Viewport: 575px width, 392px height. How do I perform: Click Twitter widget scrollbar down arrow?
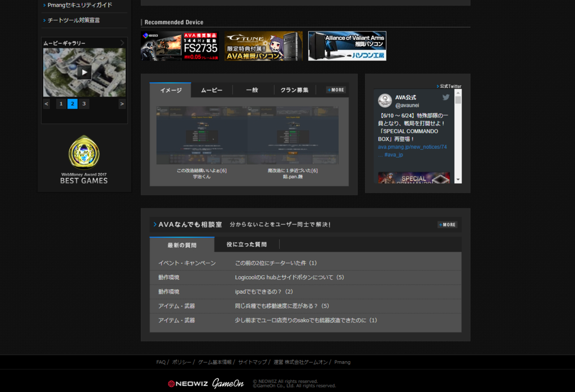click(458, 180)
